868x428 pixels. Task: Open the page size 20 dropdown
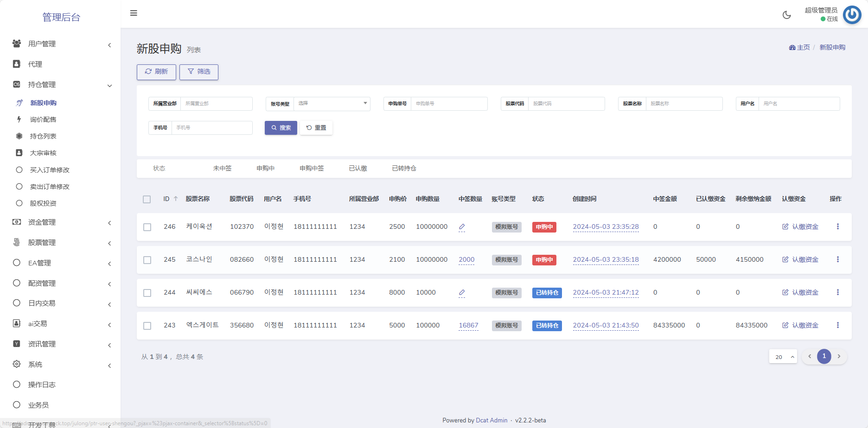[783, 357]
